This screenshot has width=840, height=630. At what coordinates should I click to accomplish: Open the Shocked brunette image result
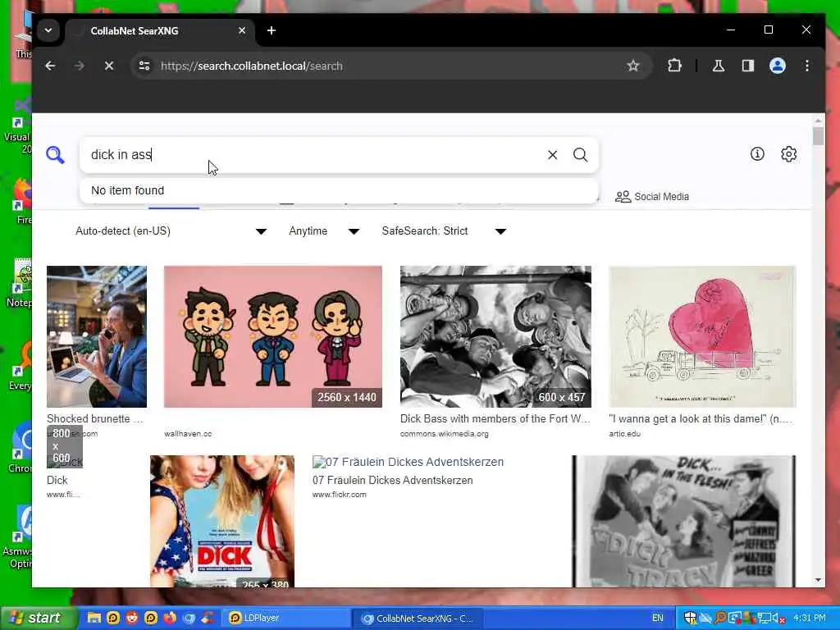[97, 336]
